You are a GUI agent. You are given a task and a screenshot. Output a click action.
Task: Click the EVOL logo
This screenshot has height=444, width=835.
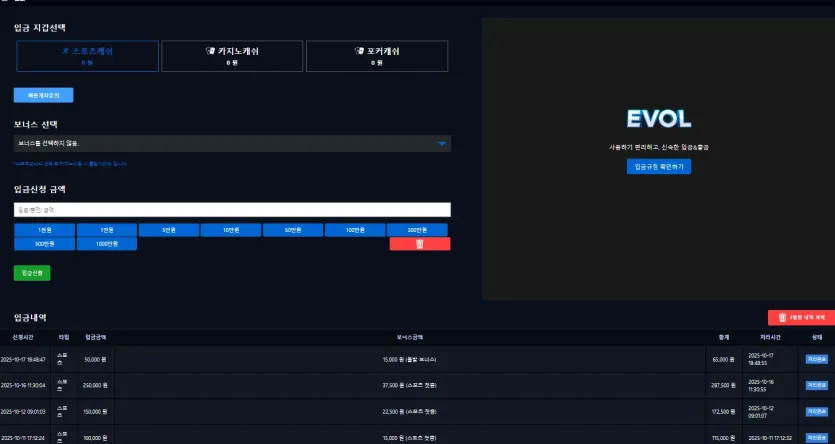(659, 119)
